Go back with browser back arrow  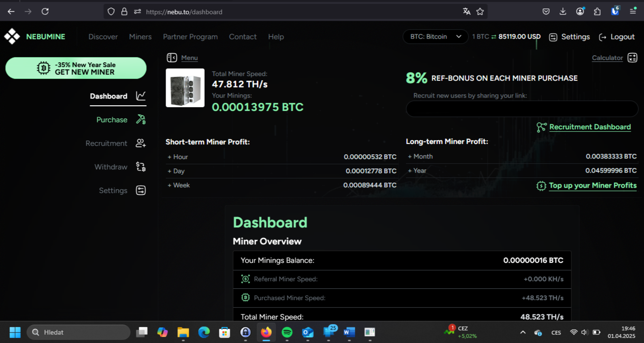click(x=11, y=11)
